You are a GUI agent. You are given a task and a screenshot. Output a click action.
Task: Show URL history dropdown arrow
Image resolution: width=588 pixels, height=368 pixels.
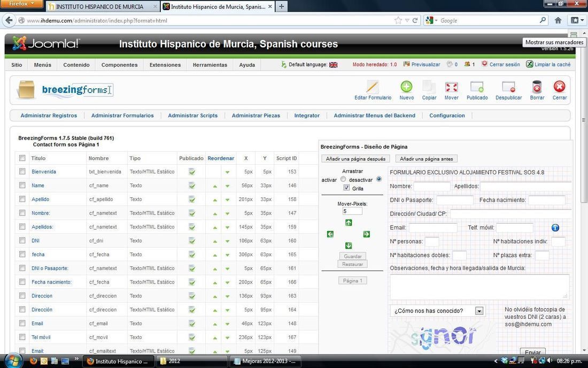(x=407, y=20)
